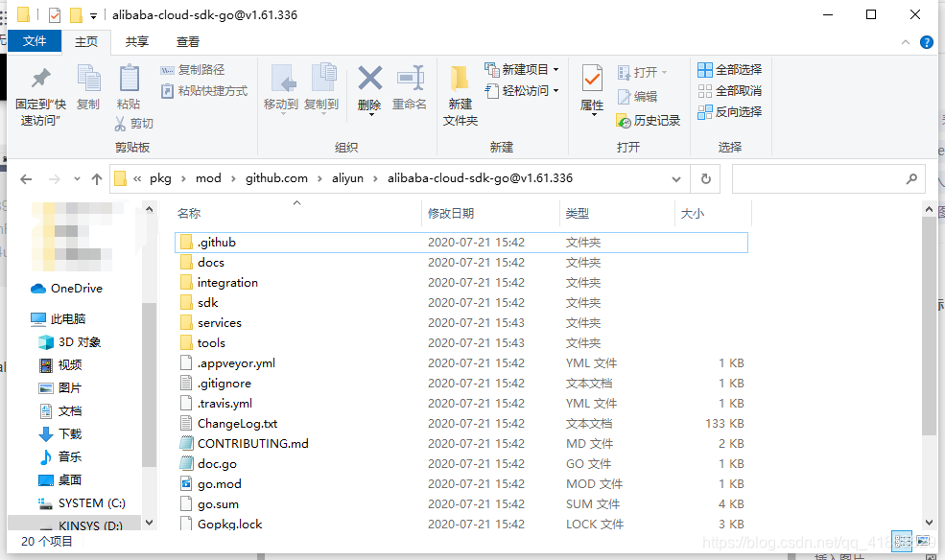The width and height of the screenshot is (945, 560).
Task: Click the Edit (编辑) ribbon button
Action: point(637,96)
